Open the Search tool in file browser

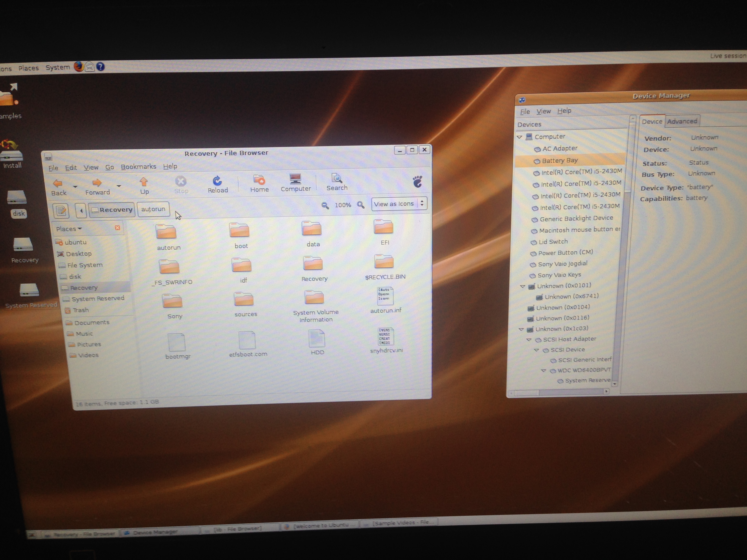[x=337, y=182]
